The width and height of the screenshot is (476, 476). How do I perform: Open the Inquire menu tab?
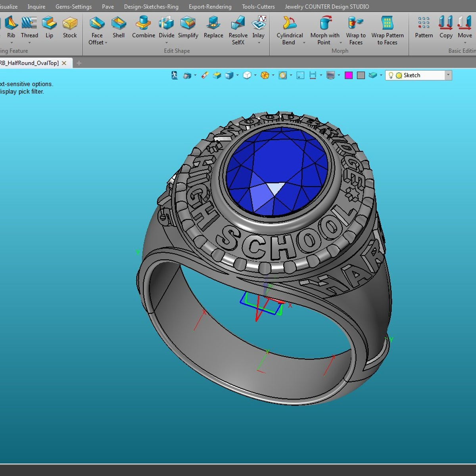point(36,7)
